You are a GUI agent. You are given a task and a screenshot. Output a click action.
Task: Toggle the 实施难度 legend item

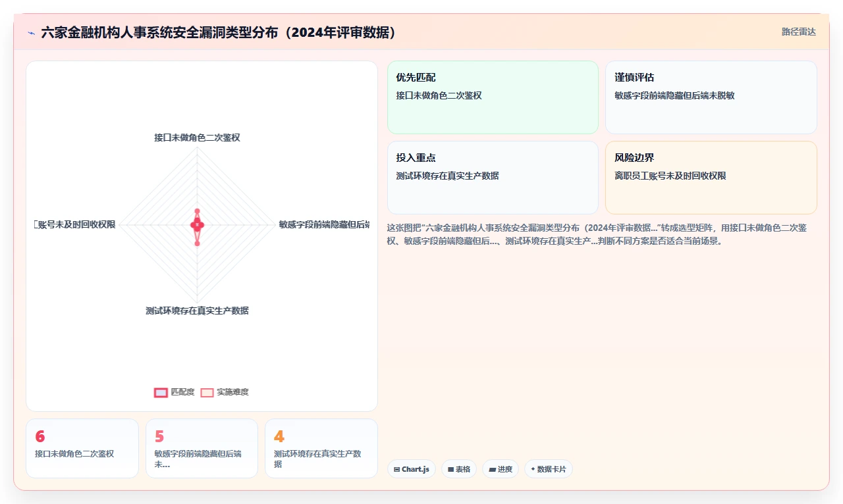click(x=225, y=392)
